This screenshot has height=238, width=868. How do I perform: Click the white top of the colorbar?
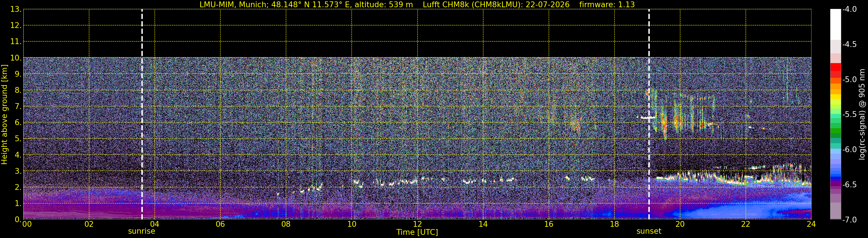[x=835, y=24]
